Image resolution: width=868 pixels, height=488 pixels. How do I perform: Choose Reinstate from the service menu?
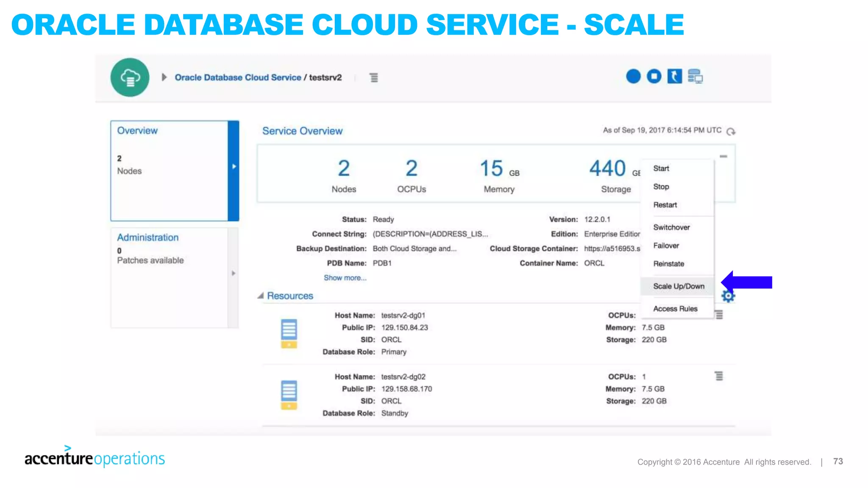click(x=668, y=264)
